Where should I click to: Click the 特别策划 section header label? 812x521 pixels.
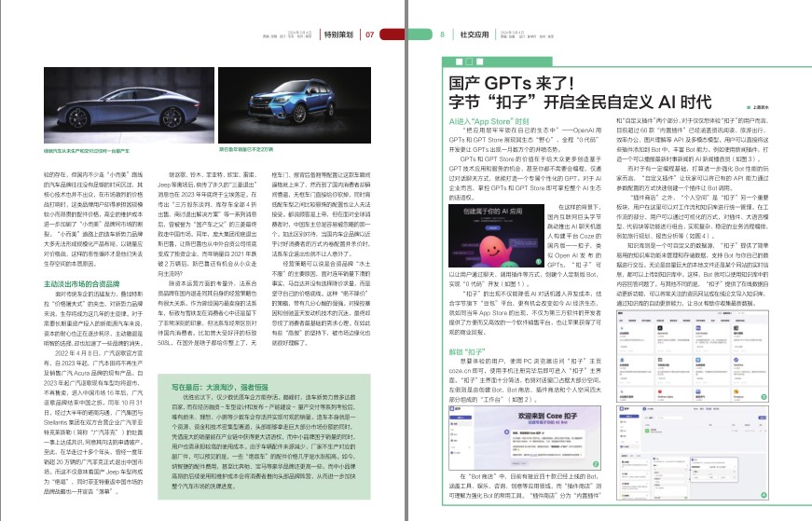pos(338,34)
